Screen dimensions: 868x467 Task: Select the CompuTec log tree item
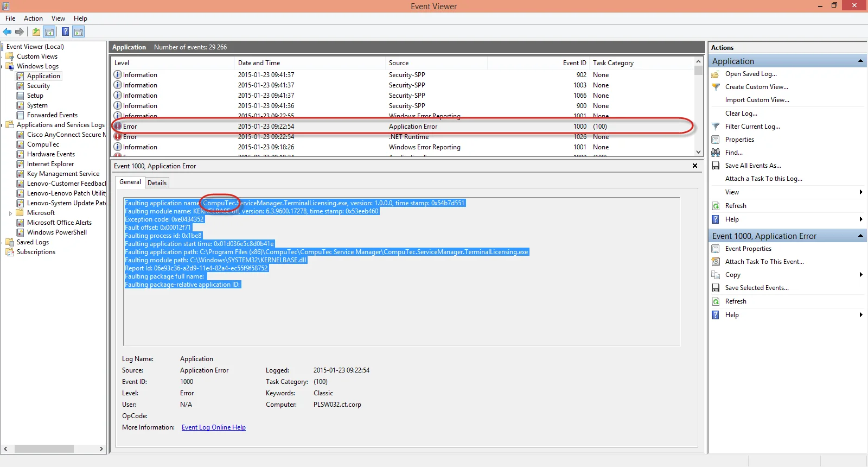(x=43, y=144)
